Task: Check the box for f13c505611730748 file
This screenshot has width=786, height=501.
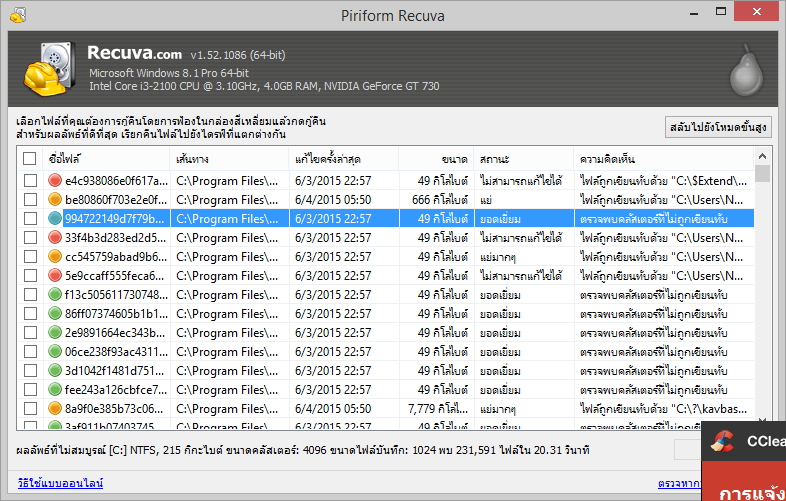Action: [x=30, y=295]
